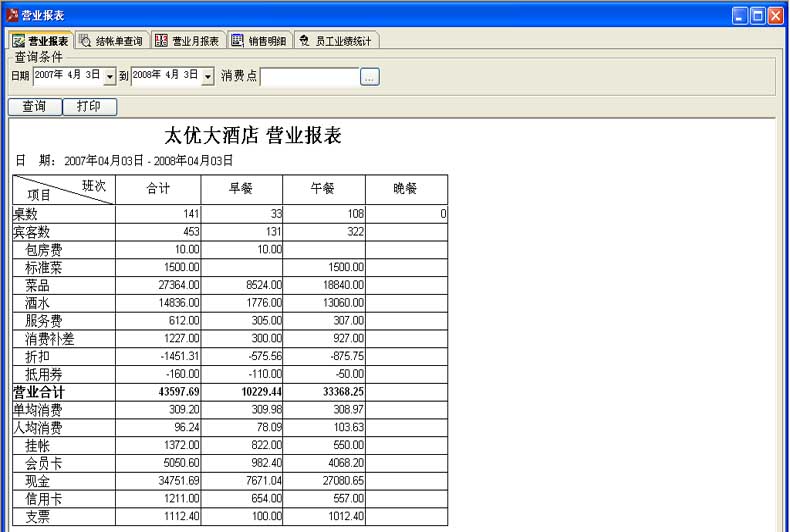Click the 晚餐 column header

click(405, 188)
